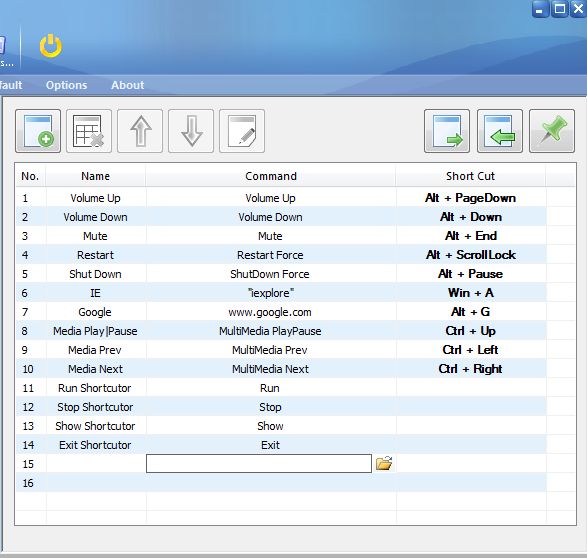Click the browse folder icon in row 15
Image resolution: width=587 pixels, height=558 pixels.
click(384, 463)
